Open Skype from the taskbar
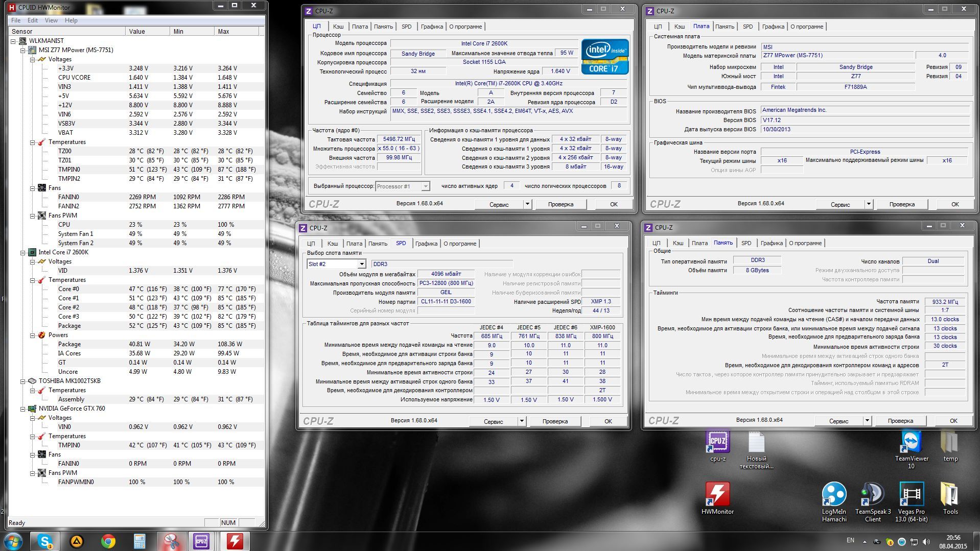The width and height of the screenshot is (980, 551). tap(45, 541)
